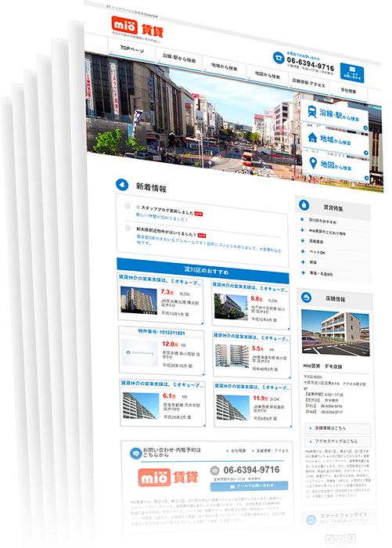The image size is (392, 548).
Task: Click the store building photo in sidebar
Action: click(x=336, y=333)
